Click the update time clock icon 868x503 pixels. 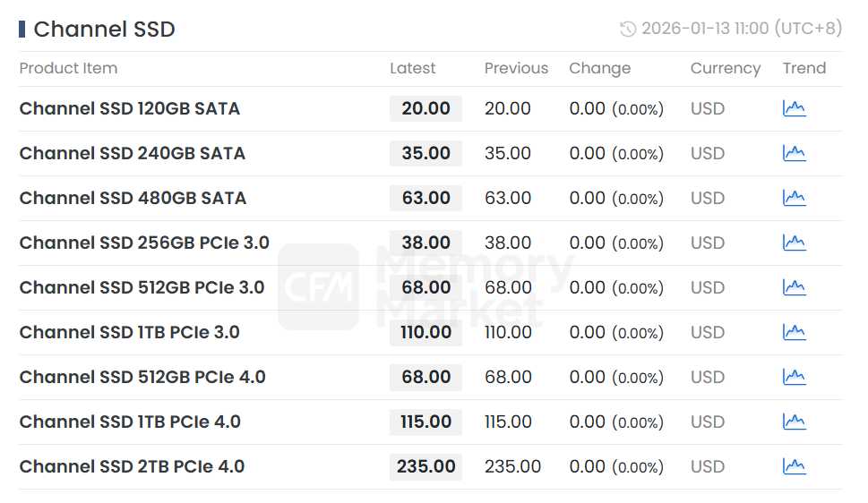(628, 29)
